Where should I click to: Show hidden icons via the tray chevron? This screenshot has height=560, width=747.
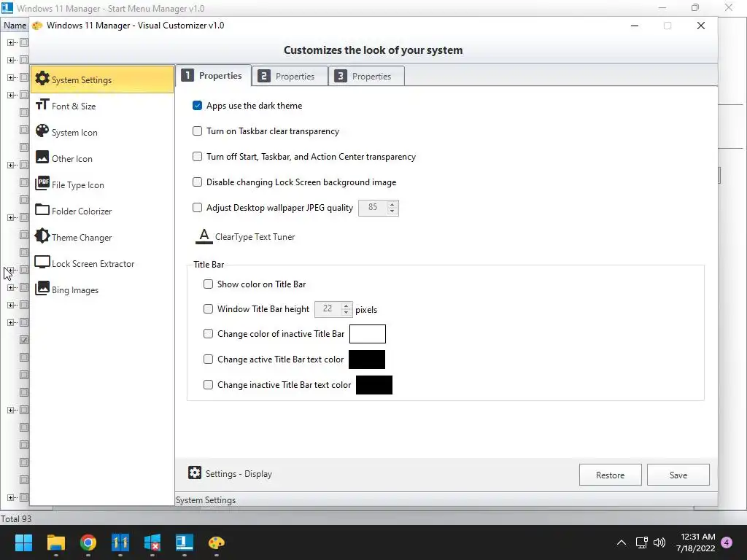click(x=622, y=542)
